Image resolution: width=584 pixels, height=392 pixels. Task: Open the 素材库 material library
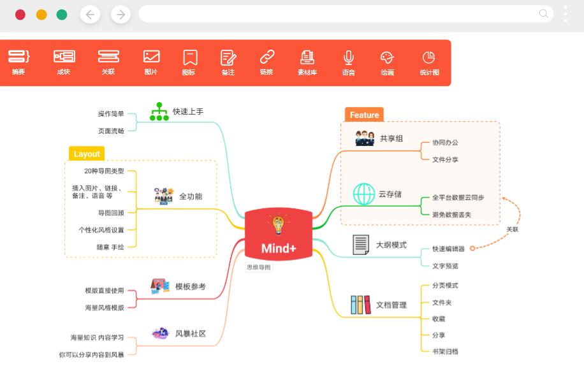[307, 62]
